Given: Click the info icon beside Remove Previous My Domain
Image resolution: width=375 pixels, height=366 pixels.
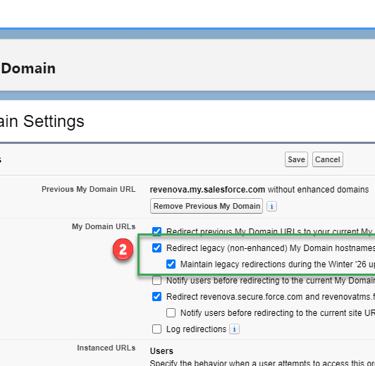Looking at the screenshot, I should click(x=272, y=206).
